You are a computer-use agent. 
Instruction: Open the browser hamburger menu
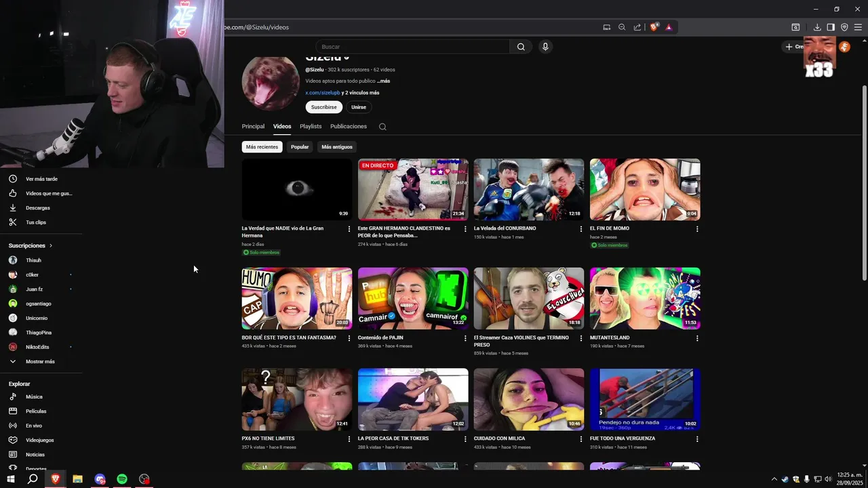click(858, 27)
